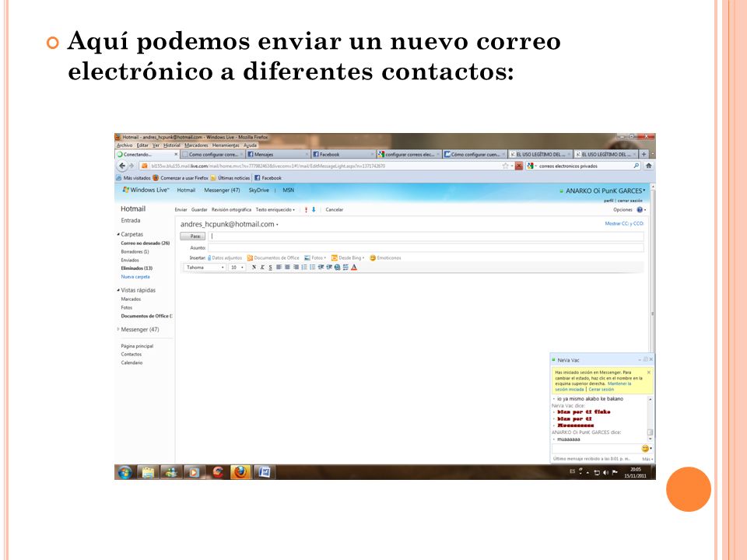Open emoticon picker in NeVa Vac chat
This screenshot has width=747, height=560.
pyautogui.click(x=646, y=449)
